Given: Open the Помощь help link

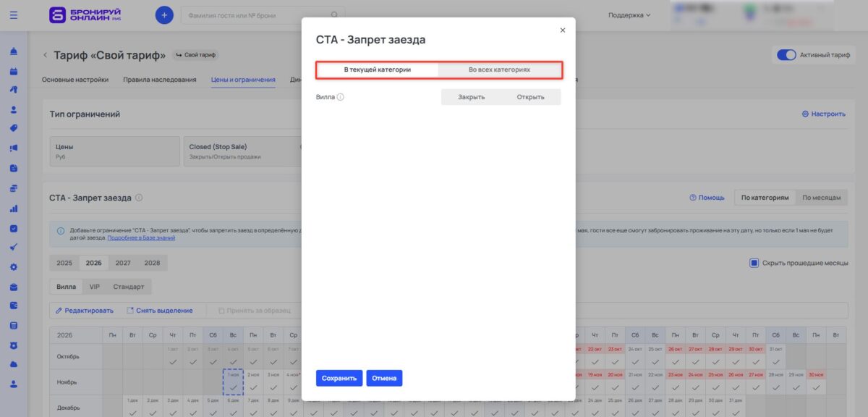Looking at the screenshot, I should [x=707, y=198].
